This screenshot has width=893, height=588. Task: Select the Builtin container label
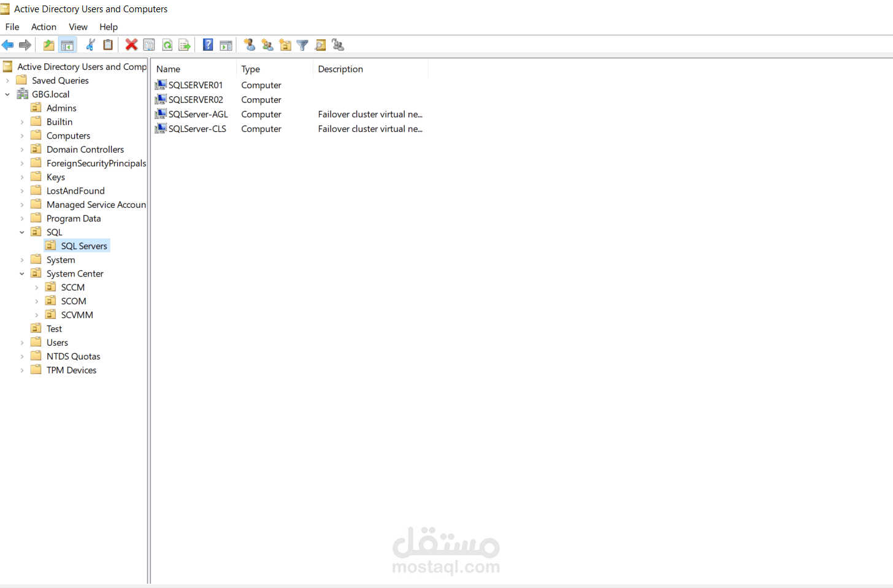coord(59,122)
